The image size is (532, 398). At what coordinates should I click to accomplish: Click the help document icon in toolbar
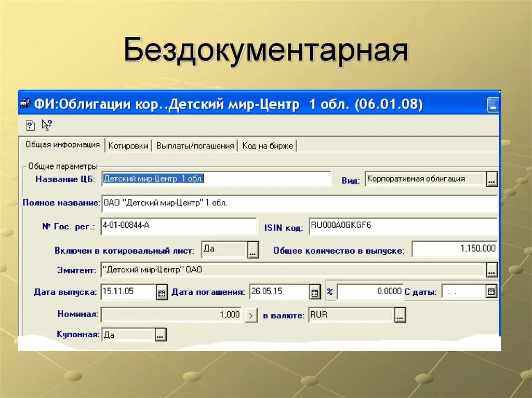click(x=30, y=125)
